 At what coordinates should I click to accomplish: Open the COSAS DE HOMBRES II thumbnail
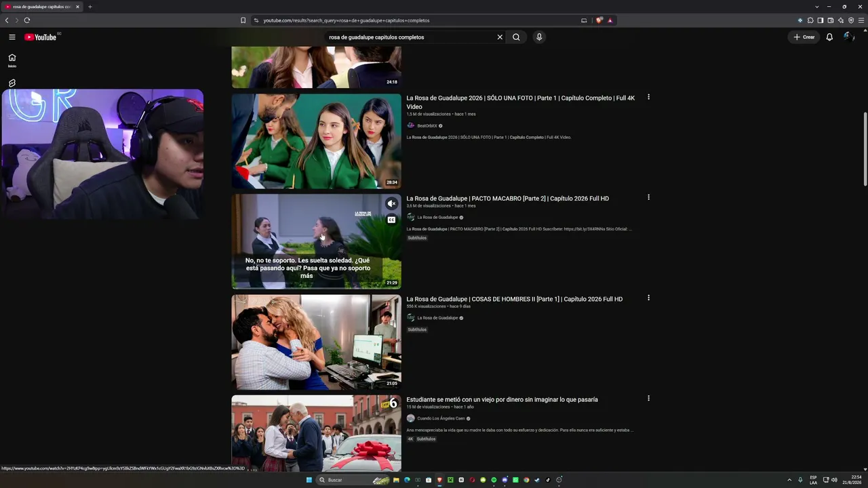click(x=317, y=342)
